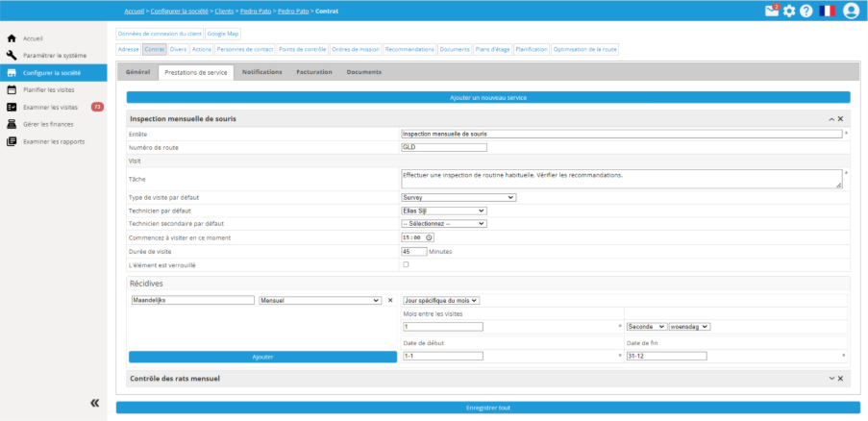Open the help question mark icon

tap(806, 12)
